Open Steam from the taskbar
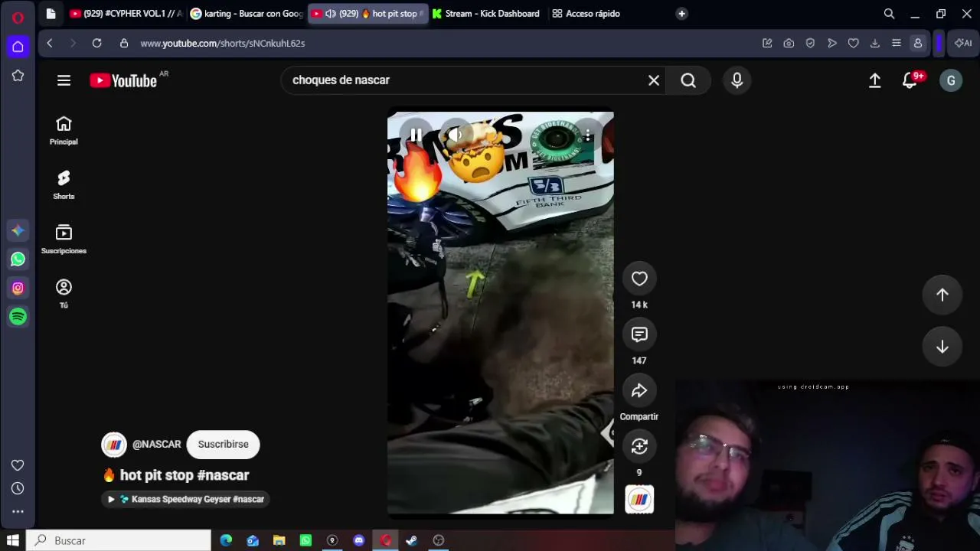The height and width of the screenshot is (551, 980). click(411, 540)
